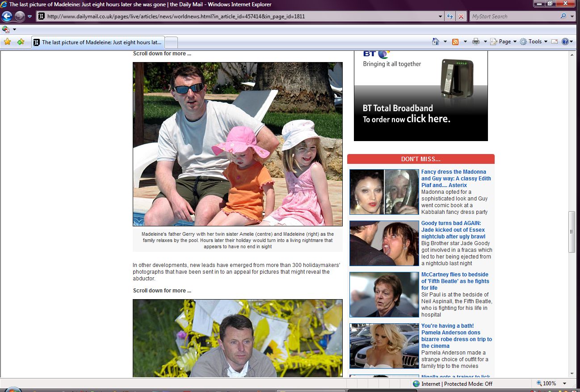
Task: Click the search magnifier icon
Action: [x=563, y=17]
